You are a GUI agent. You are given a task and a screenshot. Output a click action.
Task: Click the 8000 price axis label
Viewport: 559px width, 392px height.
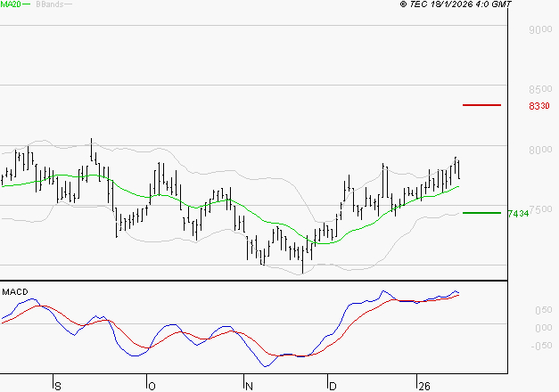coord(540,150)
